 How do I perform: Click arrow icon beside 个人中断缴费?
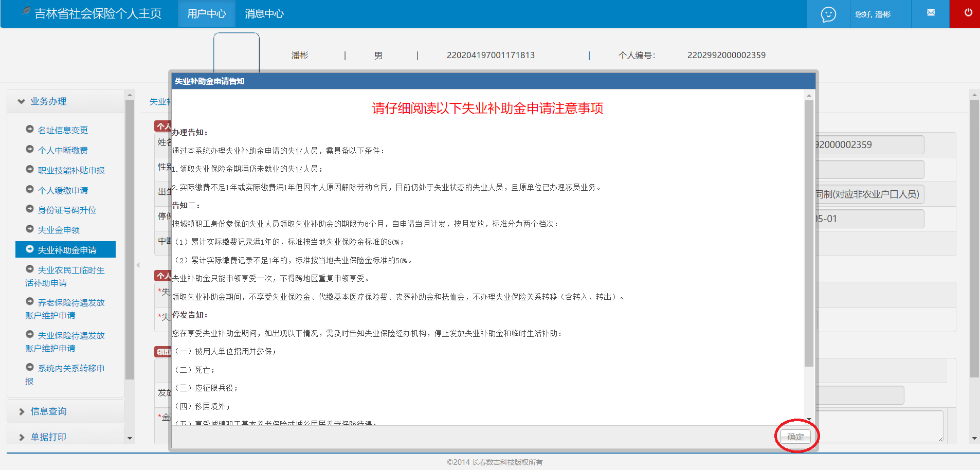click(x=30, y=149)
